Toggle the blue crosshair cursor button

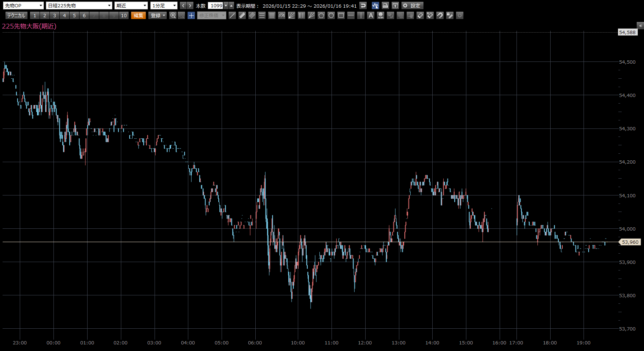[191, 15]
